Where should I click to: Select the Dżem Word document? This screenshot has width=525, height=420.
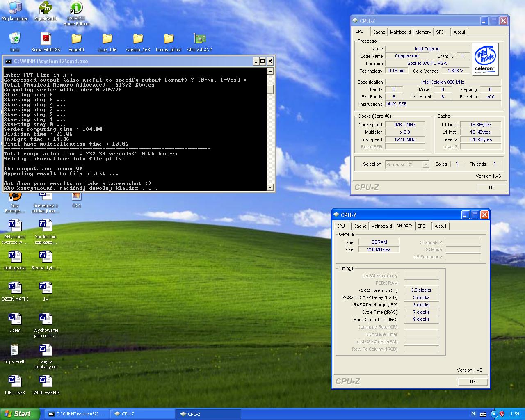coord(15,322)
